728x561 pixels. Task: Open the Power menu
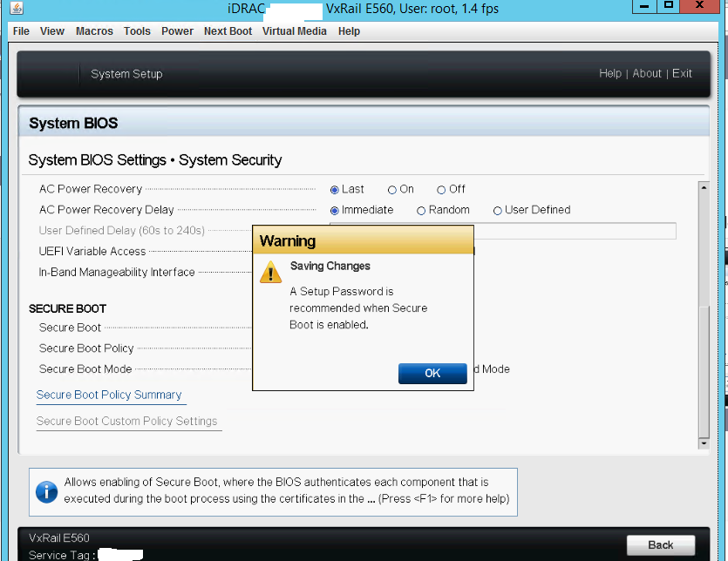click(x=177, y=30)
